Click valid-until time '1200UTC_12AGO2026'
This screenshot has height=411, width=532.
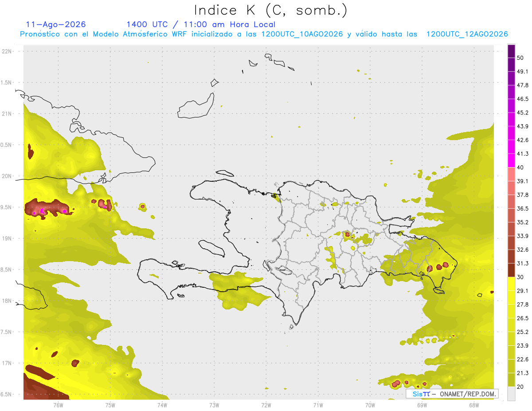(x=467, y=34)
